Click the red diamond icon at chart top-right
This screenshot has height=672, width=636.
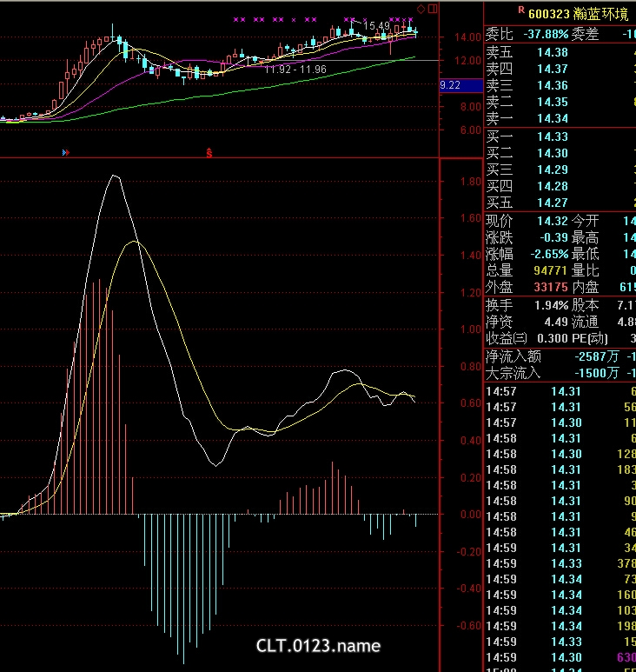click(x=421, y=9)
